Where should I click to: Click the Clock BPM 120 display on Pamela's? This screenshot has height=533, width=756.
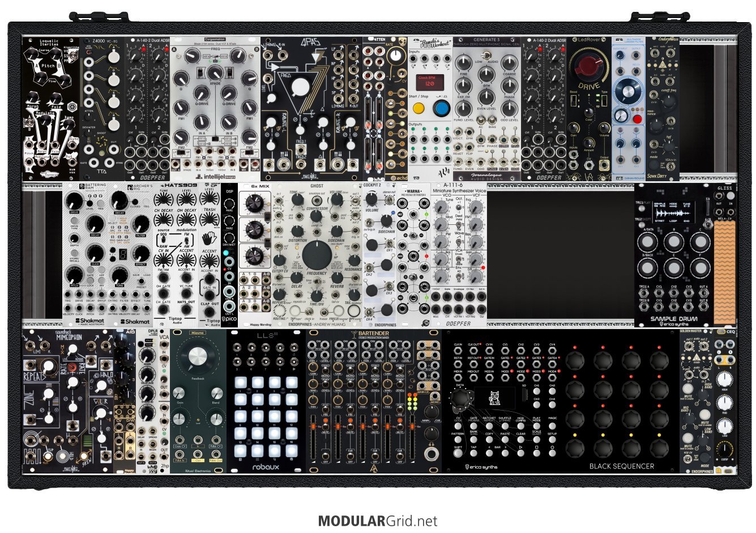[x=430, y=82]
